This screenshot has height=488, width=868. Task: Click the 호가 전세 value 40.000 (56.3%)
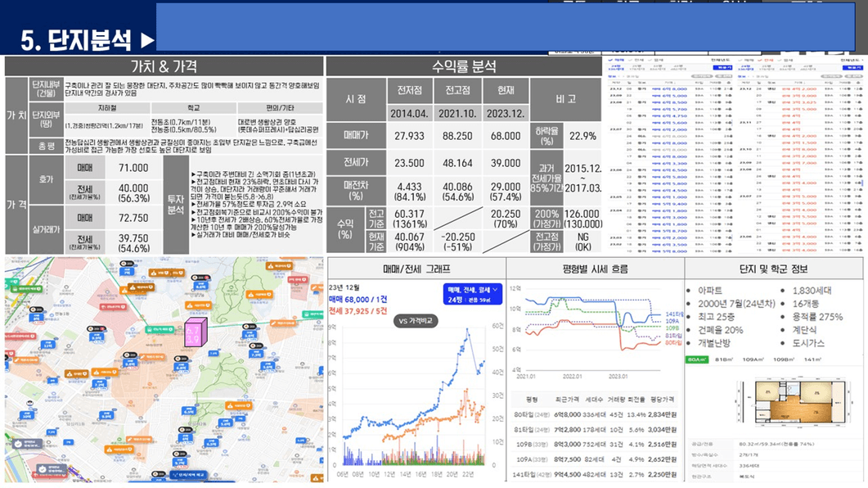tap(133, 192)
